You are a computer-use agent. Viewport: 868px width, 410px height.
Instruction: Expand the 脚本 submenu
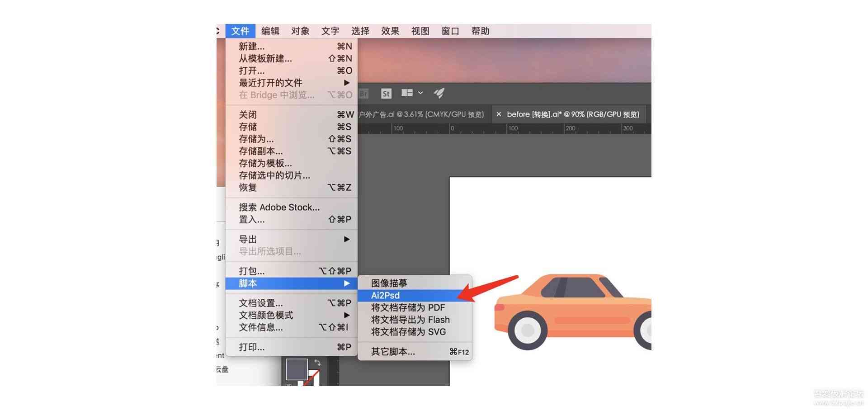(292, 283)
